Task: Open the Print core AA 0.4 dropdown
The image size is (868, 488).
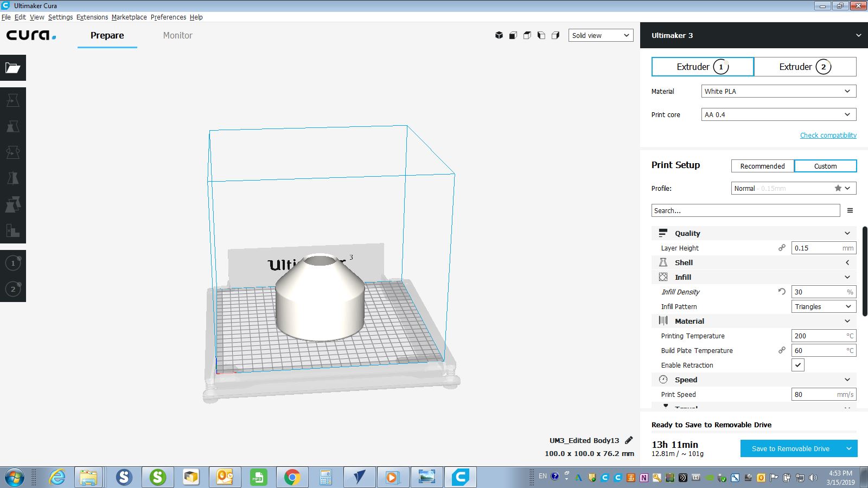Action: pos(779,114)
